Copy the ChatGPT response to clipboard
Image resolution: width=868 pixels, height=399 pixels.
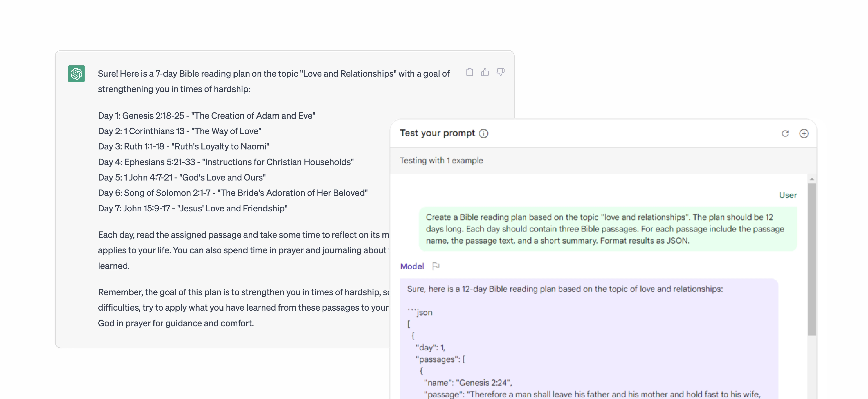469,72
